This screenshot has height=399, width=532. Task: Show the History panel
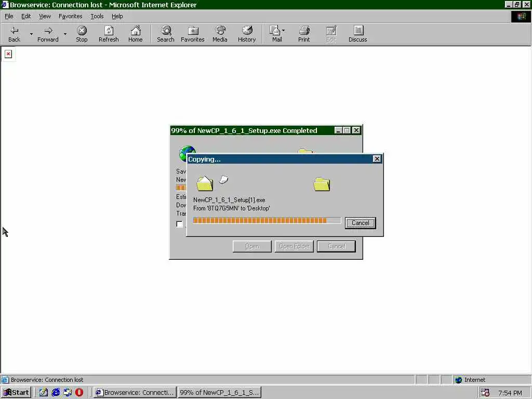(247, 34)
